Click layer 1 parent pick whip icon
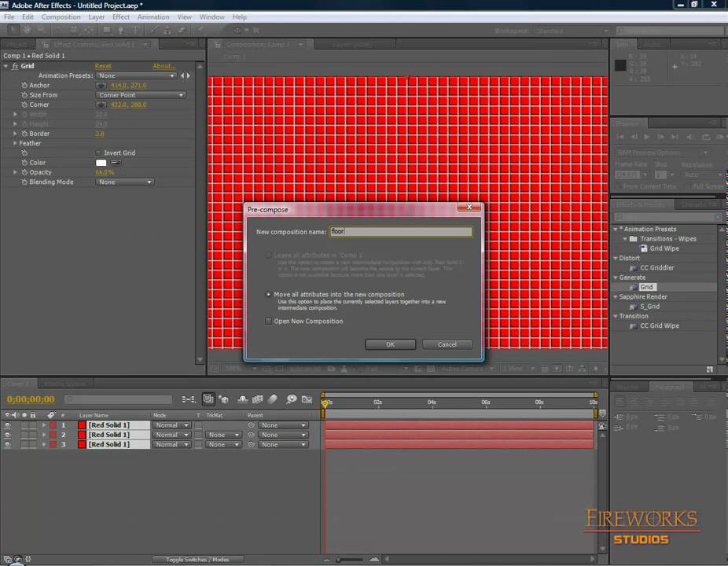Screen dimensions: 728x566 (x=251, y=425)
